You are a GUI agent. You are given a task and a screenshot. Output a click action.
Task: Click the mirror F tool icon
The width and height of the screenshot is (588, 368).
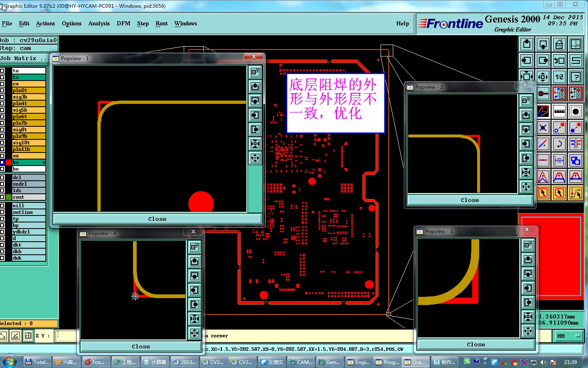pyautogui.click(x=576, y=144)
